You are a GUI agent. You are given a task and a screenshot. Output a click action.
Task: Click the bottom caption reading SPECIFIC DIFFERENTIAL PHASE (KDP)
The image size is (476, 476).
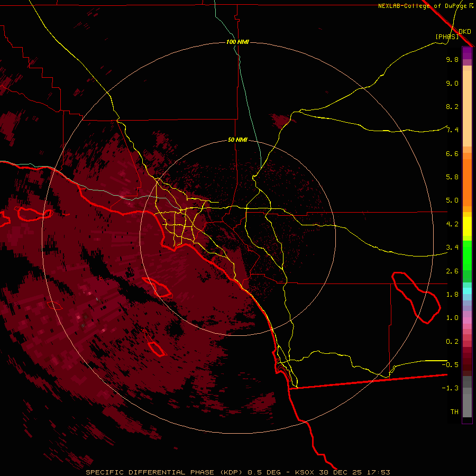163,472
